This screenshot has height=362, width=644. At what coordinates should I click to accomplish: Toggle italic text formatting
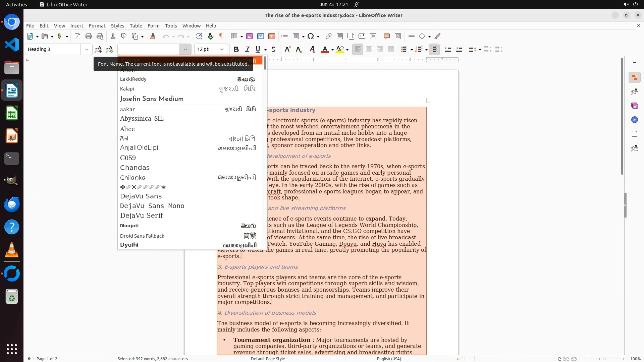(248, 49)
